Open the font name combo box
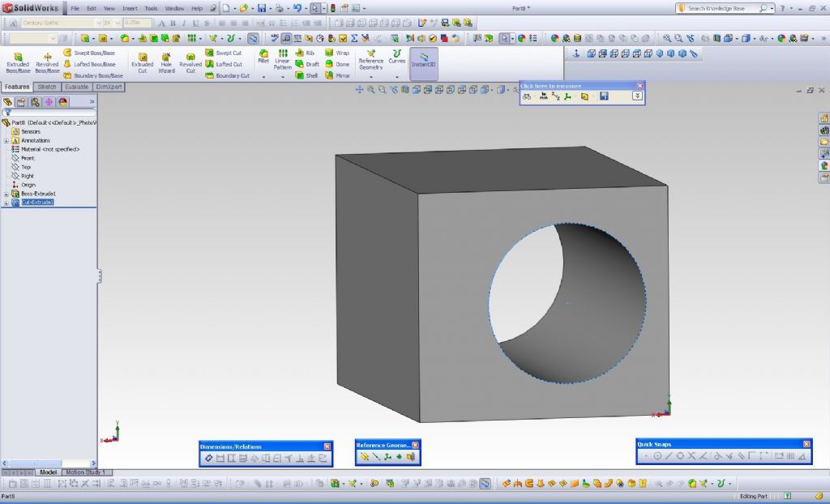Screen dimensions: 830x504 point(61,23)
